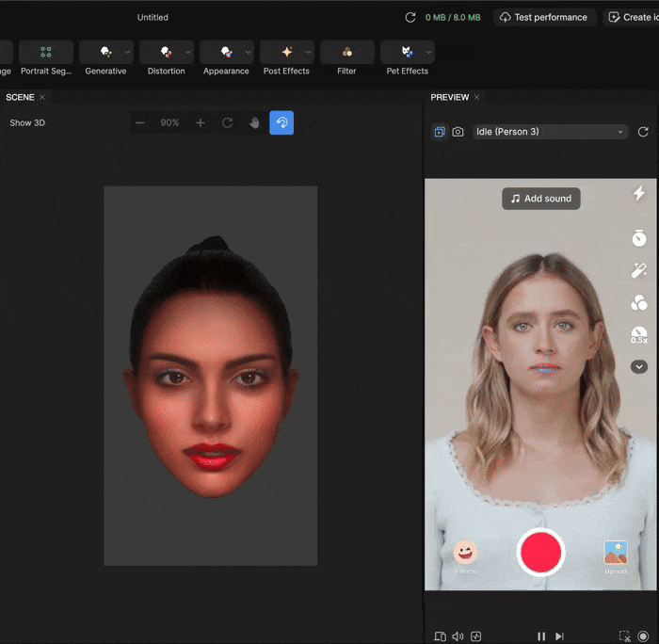Reset the scene view rotation
This screenshot has width=659, height=644.
pyautogui.click(x=228, y=122)
